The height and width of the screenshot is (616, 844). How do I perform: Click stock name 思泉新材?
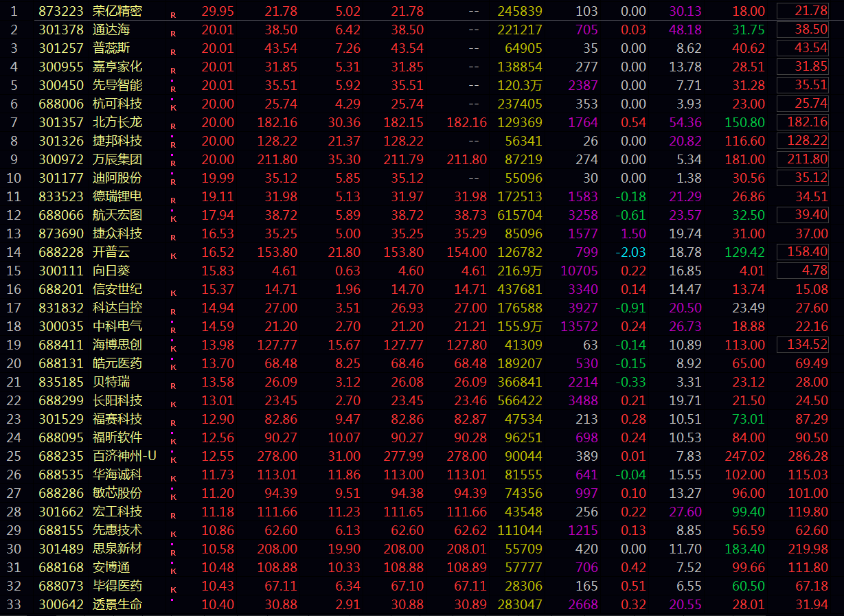pos(118,549)
